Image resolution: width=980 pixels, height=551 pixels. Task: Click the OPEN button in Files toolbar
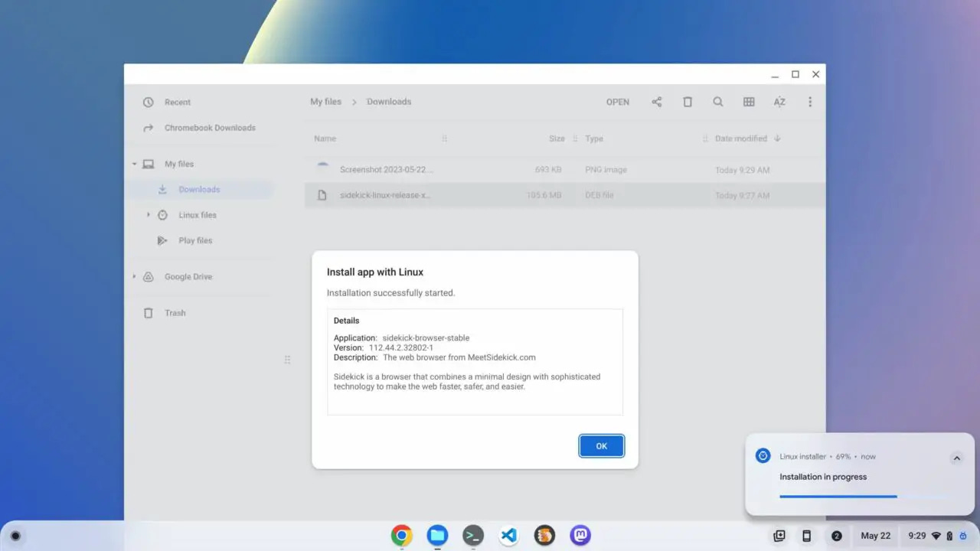tap(618, 102)
